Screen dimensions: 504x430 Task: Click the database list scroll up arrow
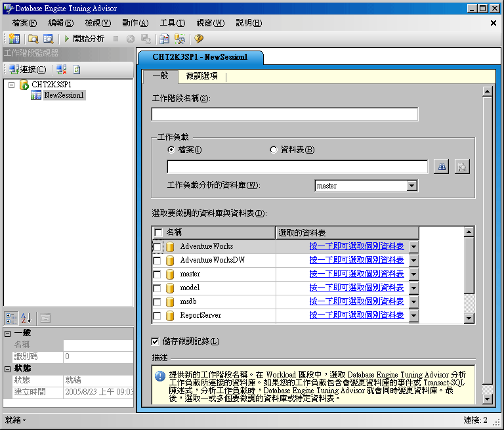(469, 232)
